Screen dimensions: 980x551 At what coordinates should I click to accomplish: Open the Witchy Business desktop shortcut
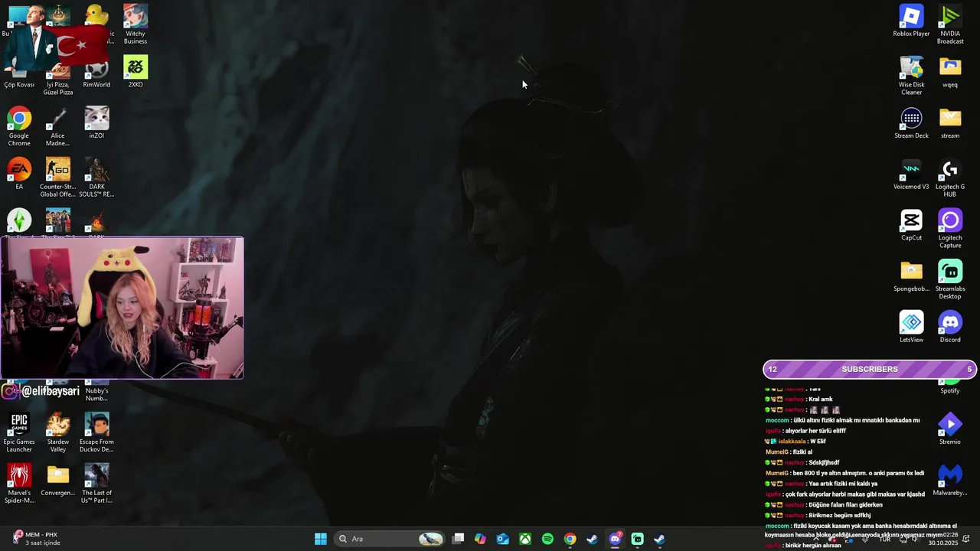coord(136,24)
